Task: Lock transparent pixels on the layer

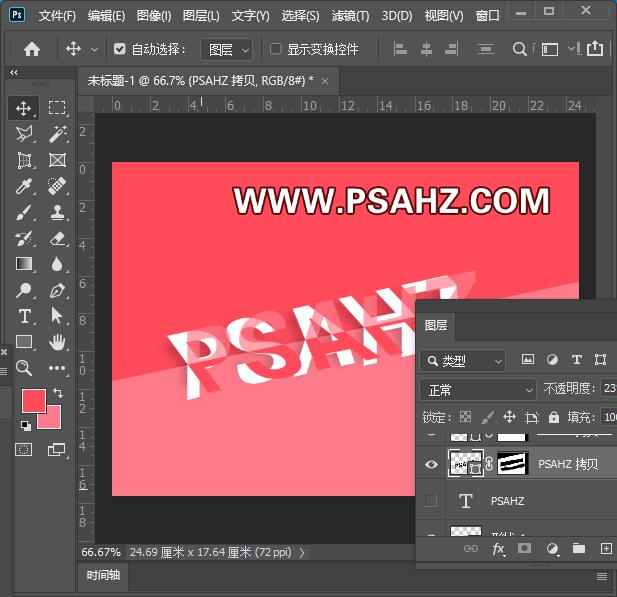Action: click(x=466, y=417)
